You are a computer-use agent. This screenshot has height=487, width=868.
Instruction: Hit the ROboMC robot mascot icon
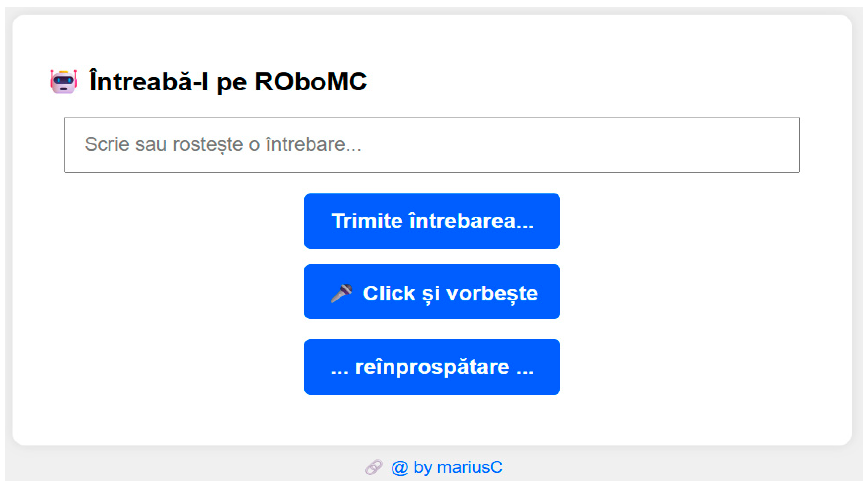64,82
